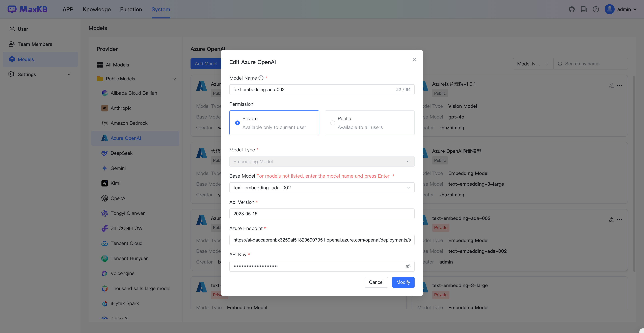Click the API Key input field
This screenshot has height=333, width=644.
point(322,266)
